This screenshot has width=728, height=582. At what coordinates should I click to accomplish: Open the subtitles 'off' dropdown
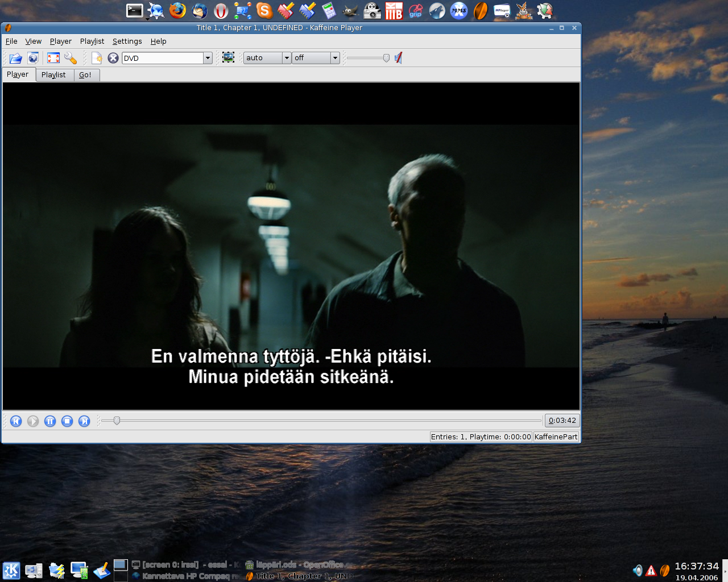[x=316, y=58]
